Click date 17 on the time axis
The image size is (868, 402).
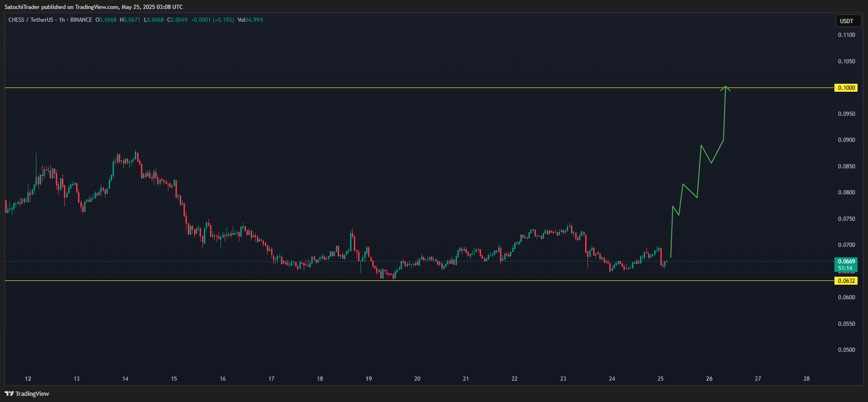click(x=272, y=379)
